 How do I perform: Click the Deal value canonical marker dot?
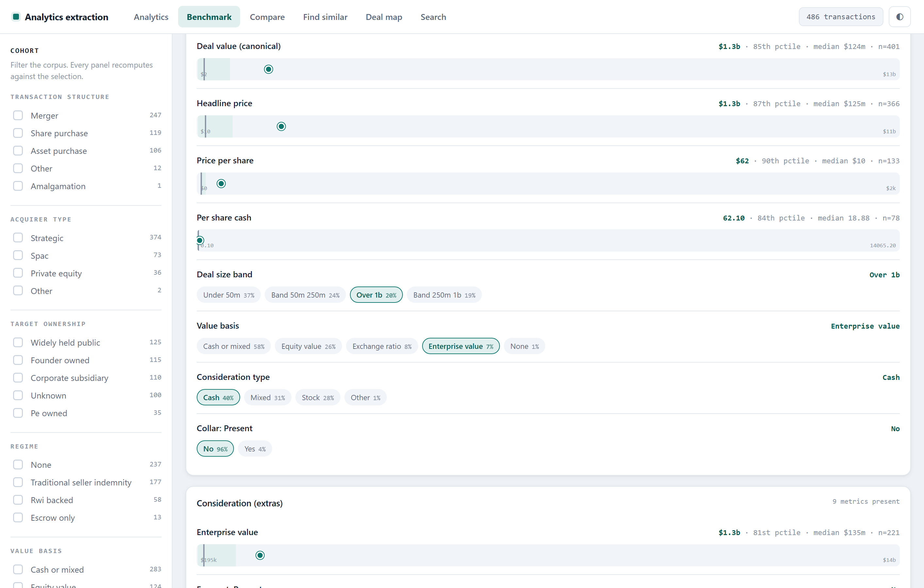click(x=269, y=70)
